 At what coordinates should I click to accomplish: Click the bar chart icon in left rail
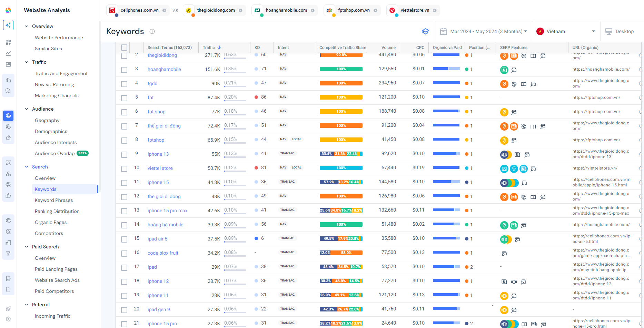pos(8,80)
